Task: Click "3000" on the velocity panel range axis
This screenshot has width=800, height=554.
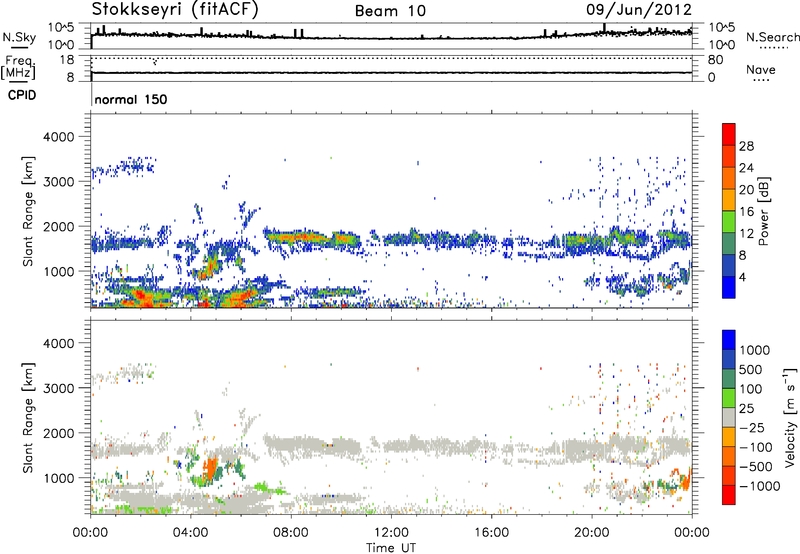Action: pyautogui.click(x=59, y=388)
